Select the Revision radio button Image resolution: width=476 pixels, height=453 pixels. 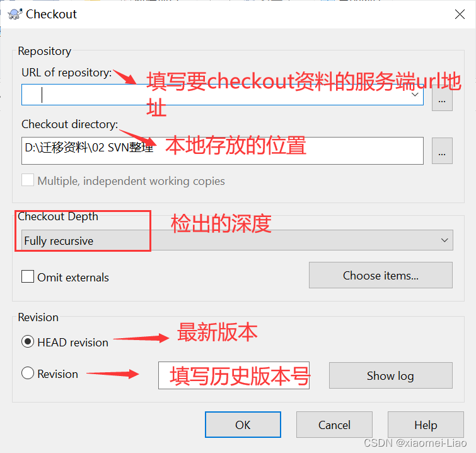click(x=28, y=373)
